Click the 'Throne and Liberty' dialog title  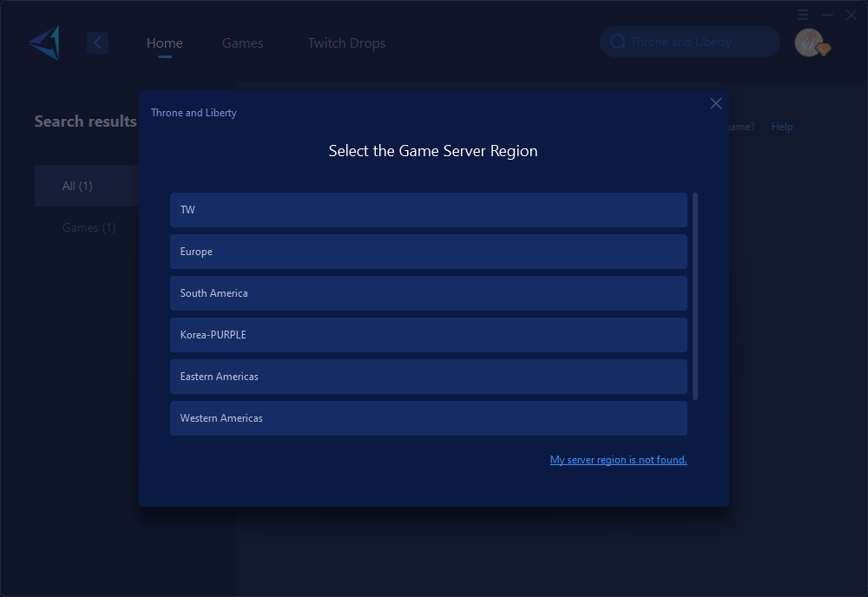(x=194, y=113)
